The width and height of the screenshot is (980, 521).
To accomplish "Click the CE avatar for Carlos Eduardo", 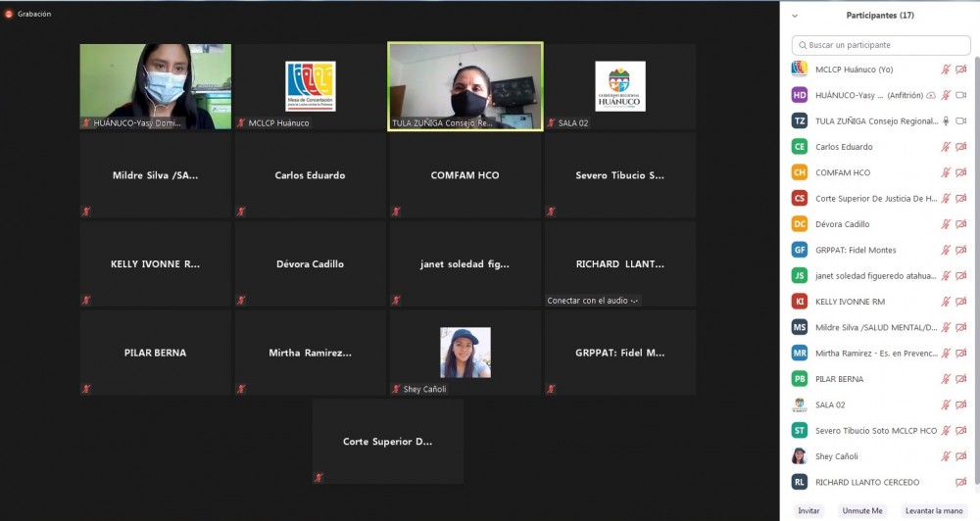I will click(x=800, y=147).
